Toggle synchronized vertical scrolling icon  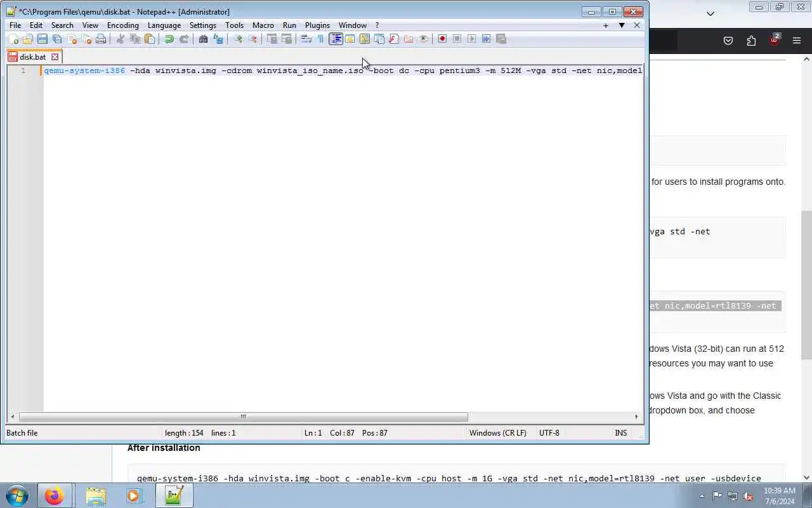tap(272, 39)
